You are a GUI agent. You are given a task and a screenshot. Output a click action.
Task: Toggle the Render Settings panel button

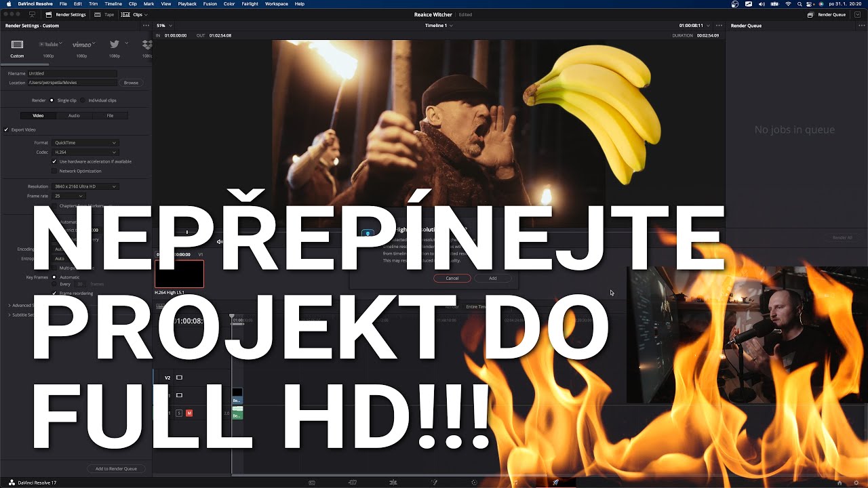(x=65, y=14)
